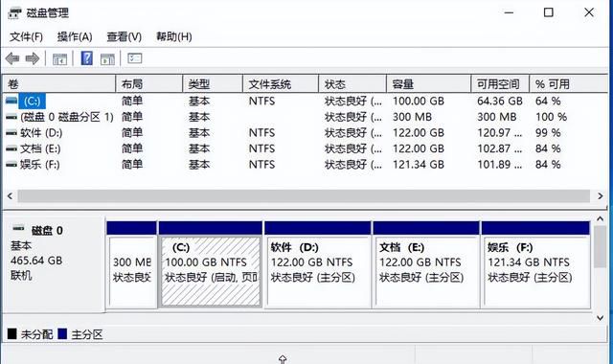Select the (磁盘 0 磁盘分区 1) row
The width and height of the screenshot is (613, 364).
(x=306, y=117)
